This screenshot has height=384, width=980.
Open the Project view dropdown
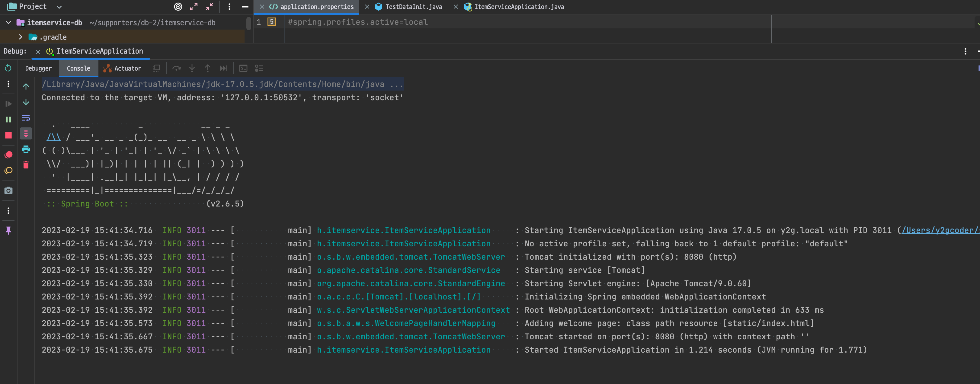59,7
